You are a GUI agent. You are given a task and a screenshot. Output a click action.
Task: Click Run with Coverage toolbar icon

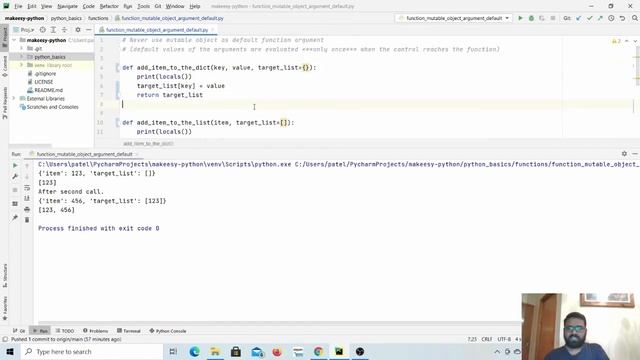(542, 18)
